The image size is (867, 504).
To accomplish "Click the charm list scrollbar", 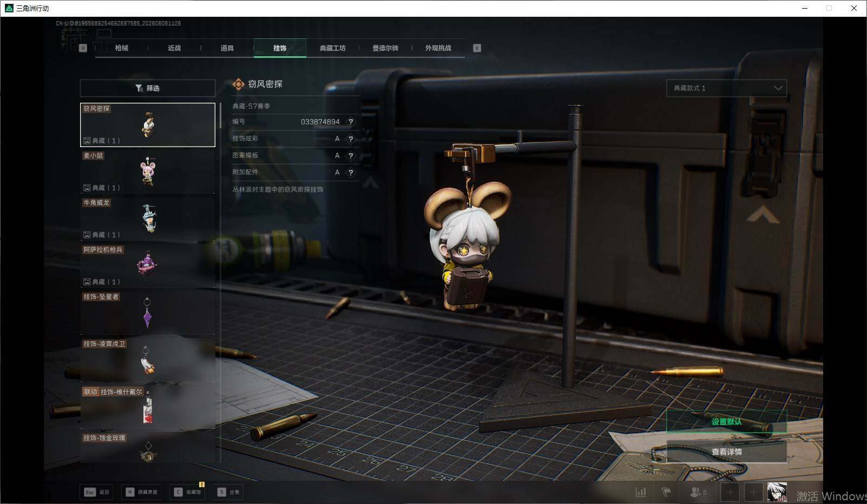I will coord(220,115).
